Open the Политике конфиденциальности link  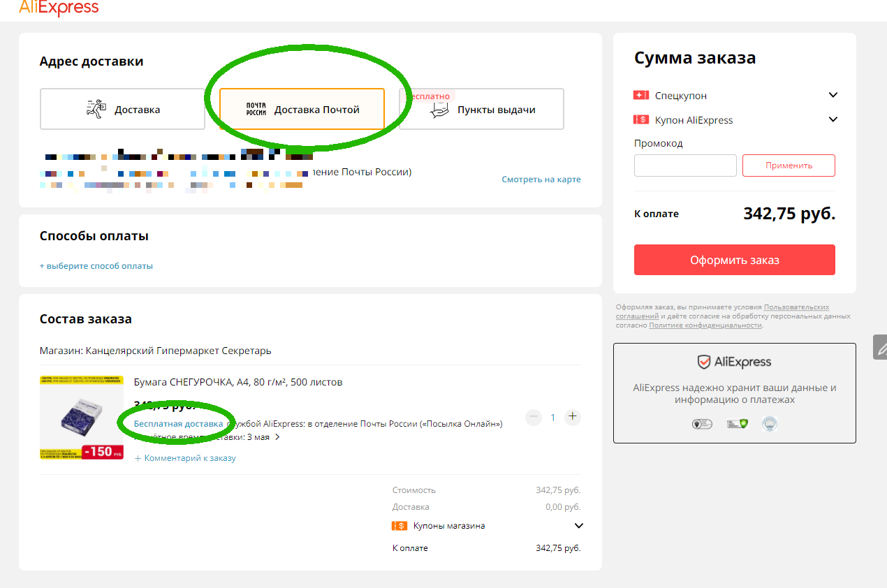705,325
